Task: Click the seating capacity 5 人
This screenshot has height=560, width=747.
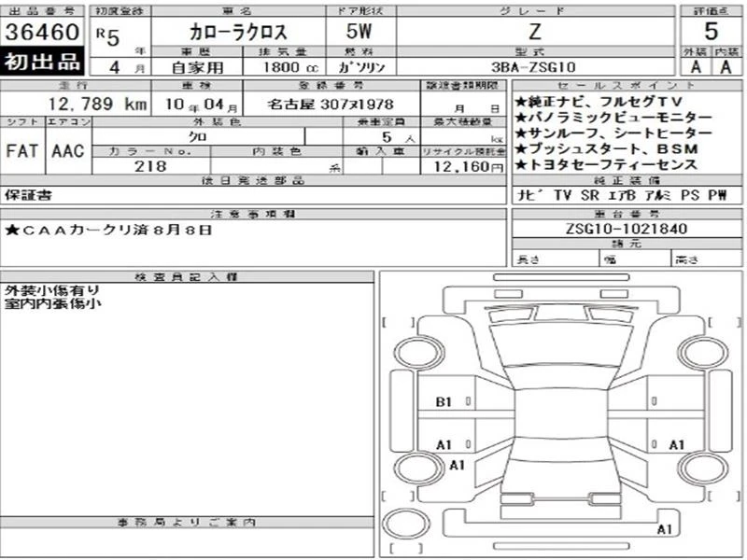Action: (399, 137)
